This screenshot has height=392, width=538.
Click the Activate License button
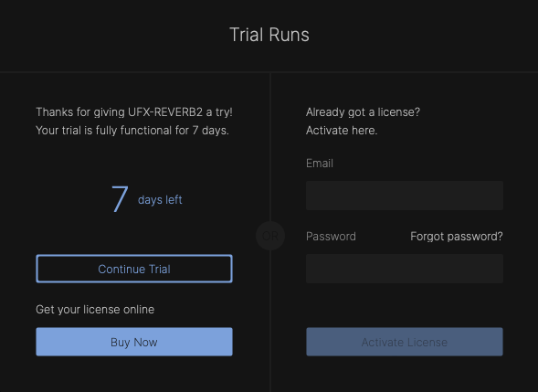tap(405, 342)
